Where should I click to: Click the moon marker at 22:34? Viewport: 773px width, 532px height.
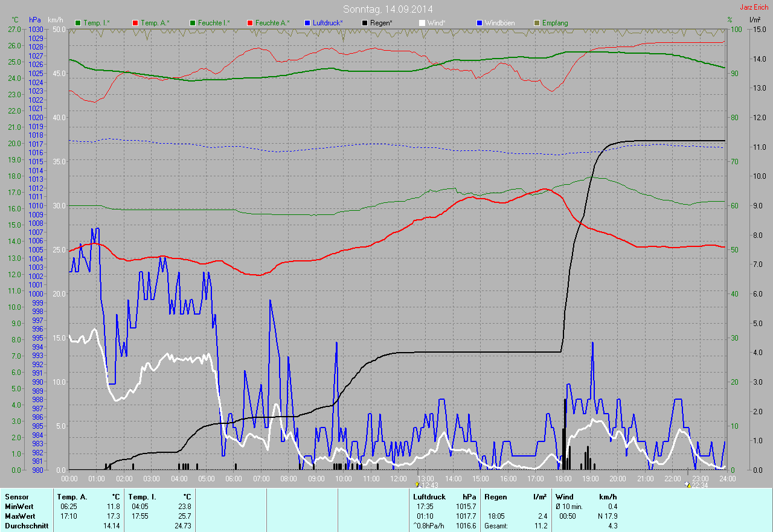point(688,484)
